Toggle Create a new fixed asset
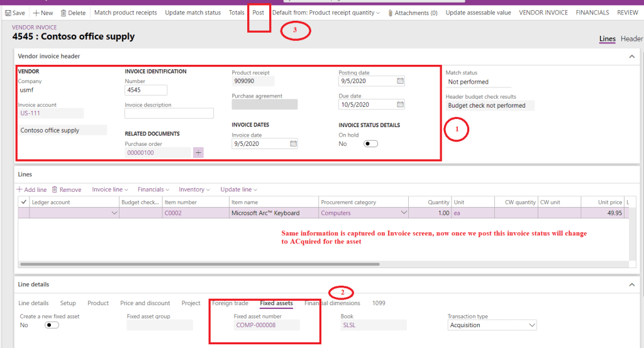Viewport: 644px width, 348px height. pos(52,325)
